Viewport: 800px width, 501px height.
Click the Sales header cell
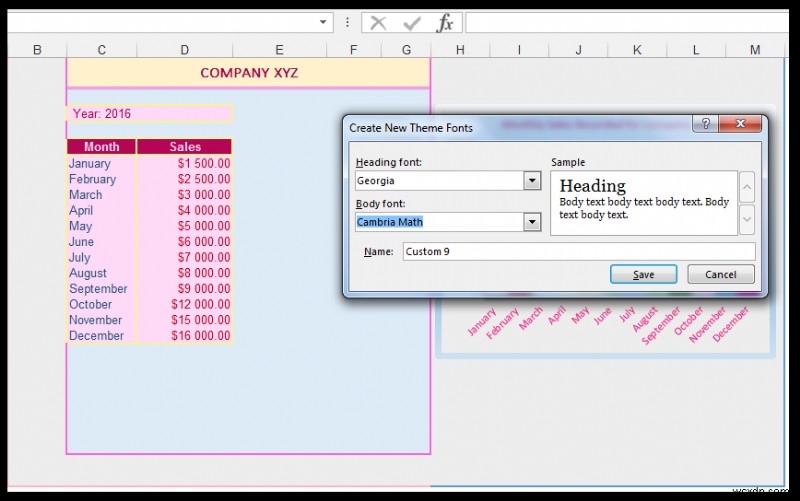point(185,146)
